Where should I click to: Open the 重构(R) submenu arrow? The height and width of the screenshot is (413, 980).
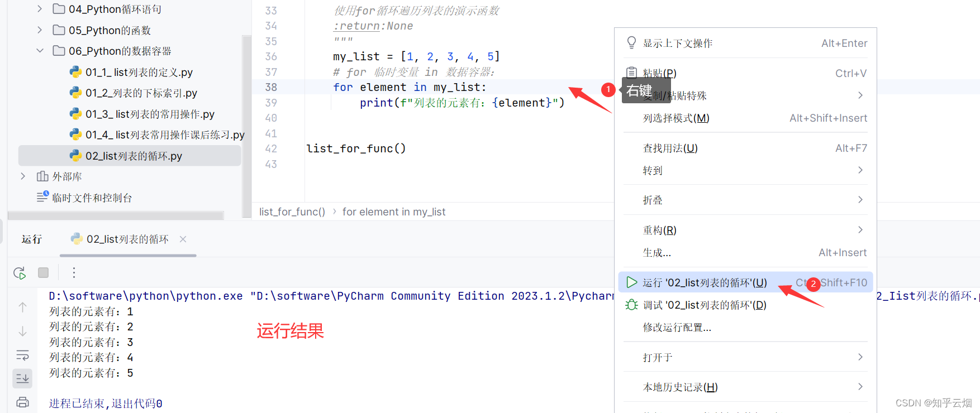tap(860, 230)
